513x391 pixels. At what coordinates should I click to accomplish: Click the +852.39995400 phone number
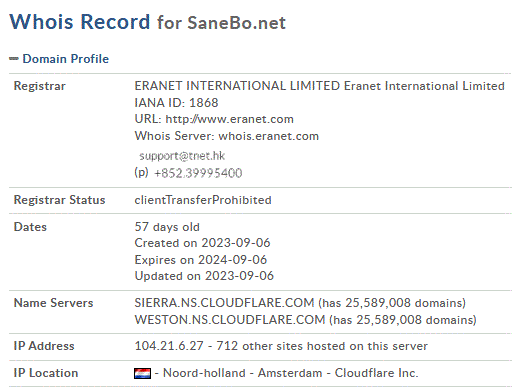coord(198,173)
